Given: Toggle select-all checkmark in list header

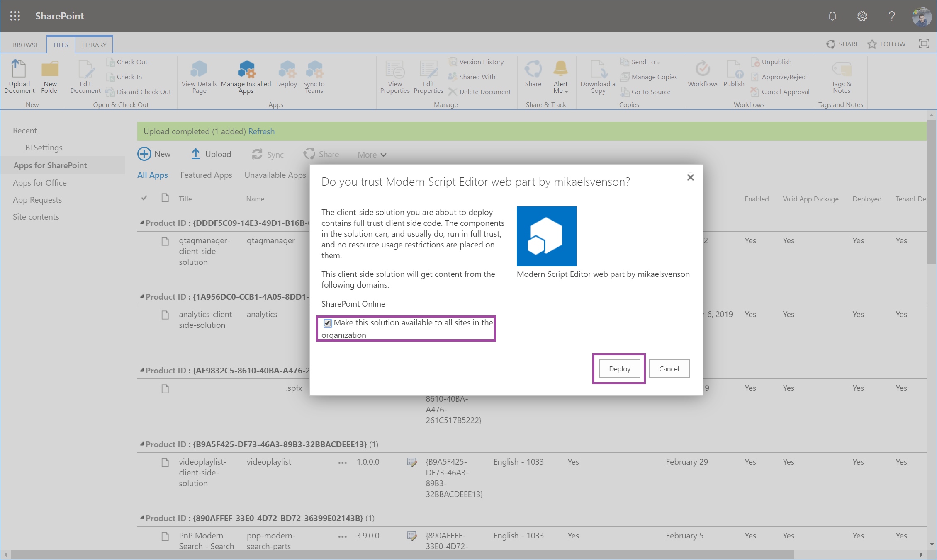Looking at the screenshot, I should pos(144,198).
